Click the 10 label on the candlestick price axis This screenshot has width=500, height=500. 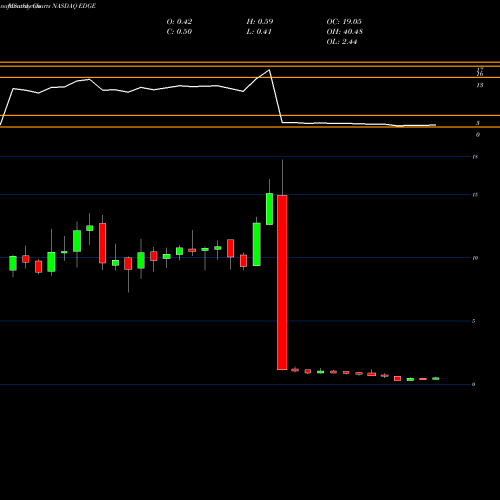pyautogui.click(x=475, y=258)
